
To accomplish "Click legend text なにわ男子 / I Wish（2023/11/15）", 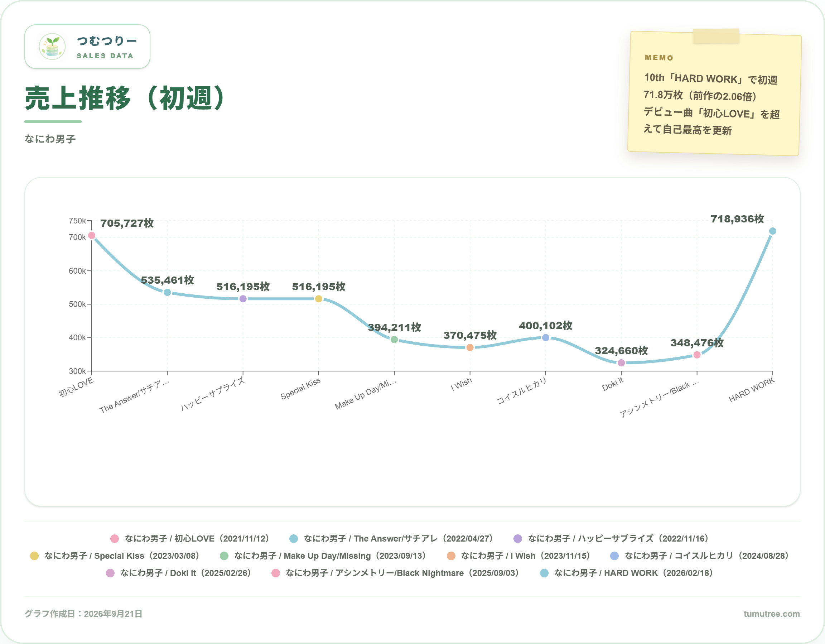I will (526, 556).
